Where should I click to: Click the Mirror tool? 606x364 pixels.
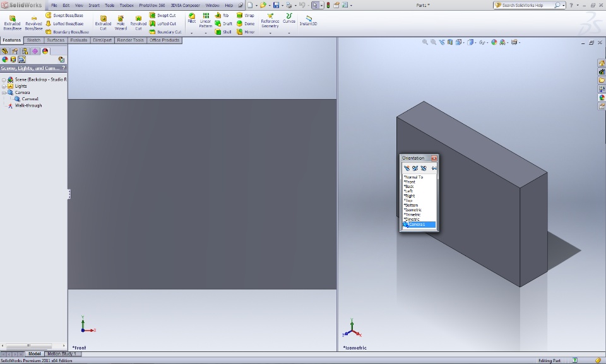pyautogui.click(x=246, y=32)
